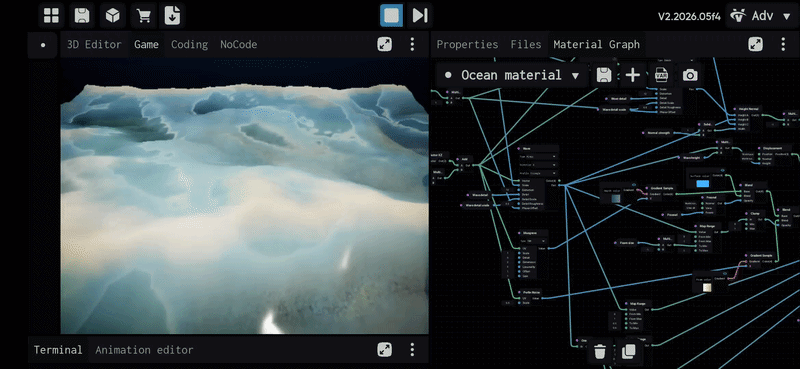This screenshot has height=369, width=800.
Task: Switch to the Animation editor tab
Action: 144,350
